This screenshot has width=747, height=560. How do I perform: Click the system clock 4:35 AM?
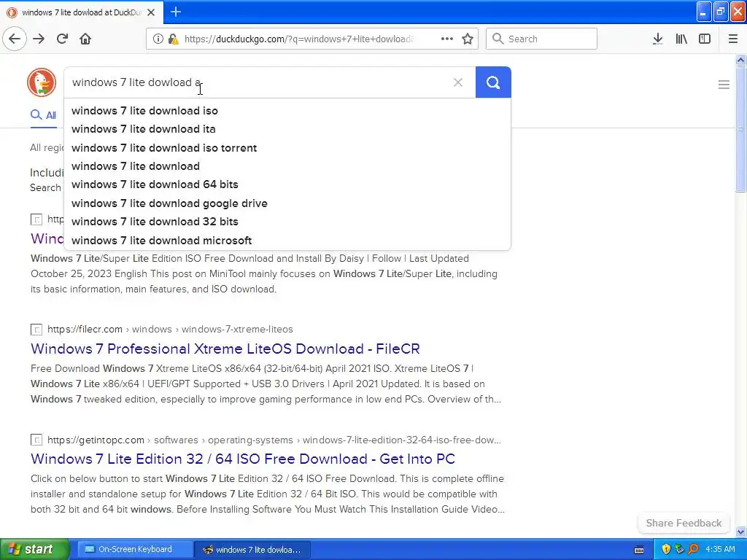[x=720, y=549]
